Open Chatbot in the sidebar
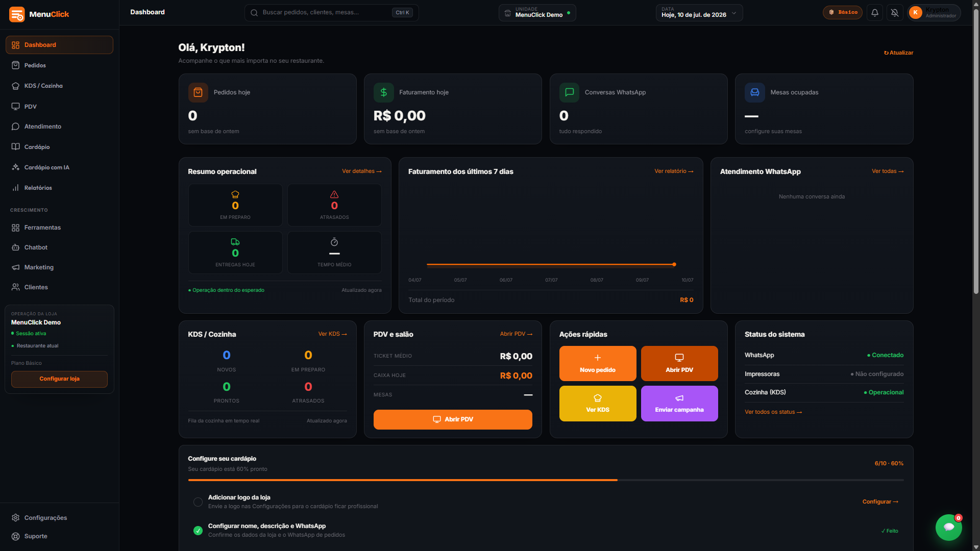Viewport: 980px width, 551px height. pos(59,247)
